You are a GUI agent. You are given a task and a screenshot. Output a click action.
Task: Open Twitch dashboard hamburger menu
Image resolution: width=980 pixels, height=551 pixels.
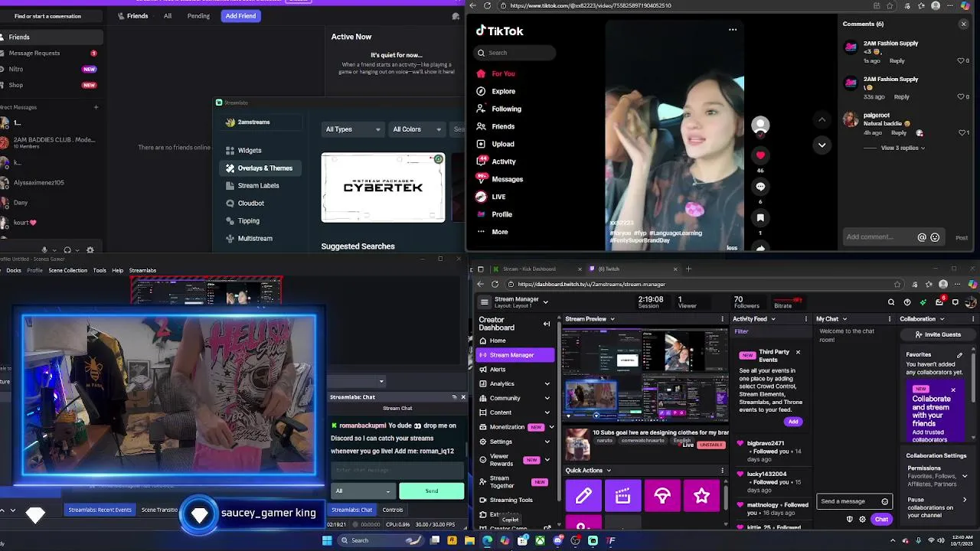click(x=484, y=302)
